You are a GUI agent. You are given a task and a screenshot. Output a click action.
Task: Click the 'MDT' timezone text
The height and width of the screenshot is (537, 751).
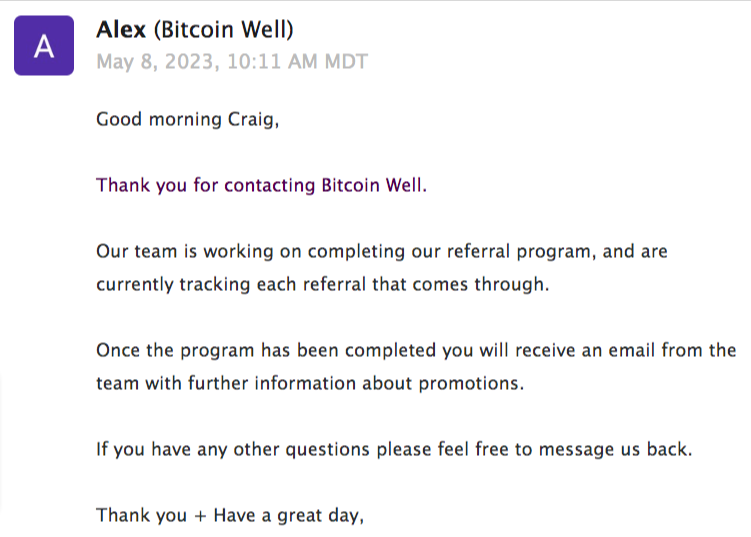[x=346, y=62]
